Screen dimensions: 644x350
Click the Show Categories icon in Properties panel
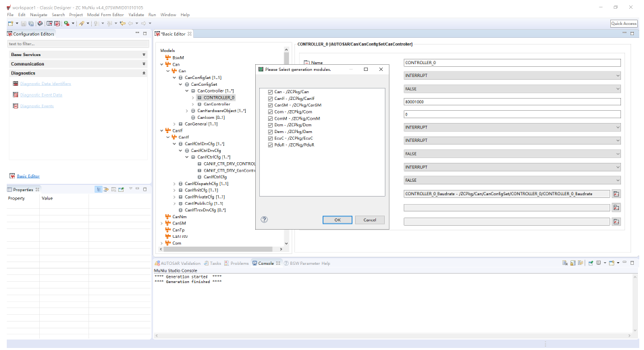(x=99, y=190)
